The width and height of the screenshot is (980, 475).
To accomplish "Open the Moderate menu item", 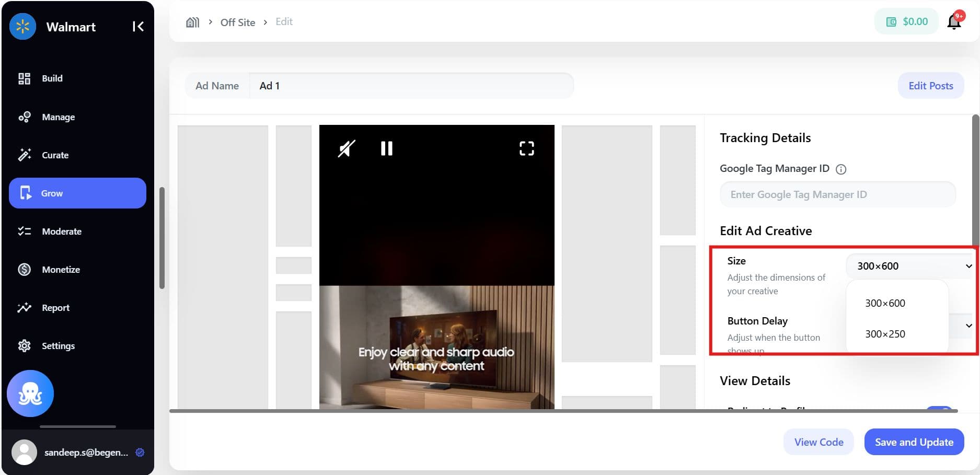I will pyautogui.click(x=77, y=231).
